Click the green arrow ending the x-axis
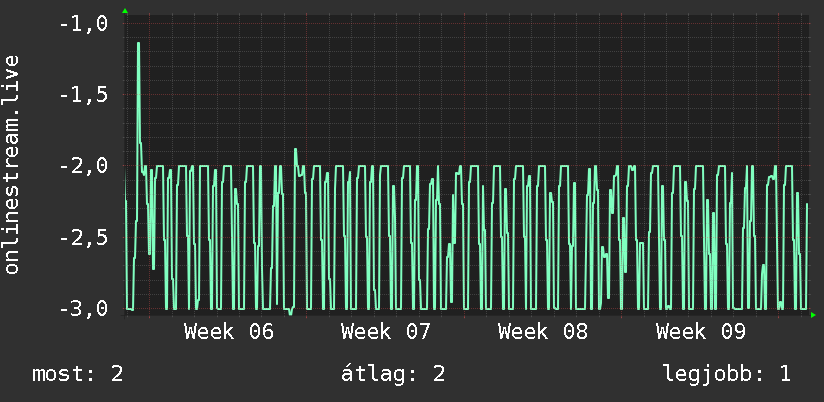This screenshot has height=402, width=824. tap(813, 315)
